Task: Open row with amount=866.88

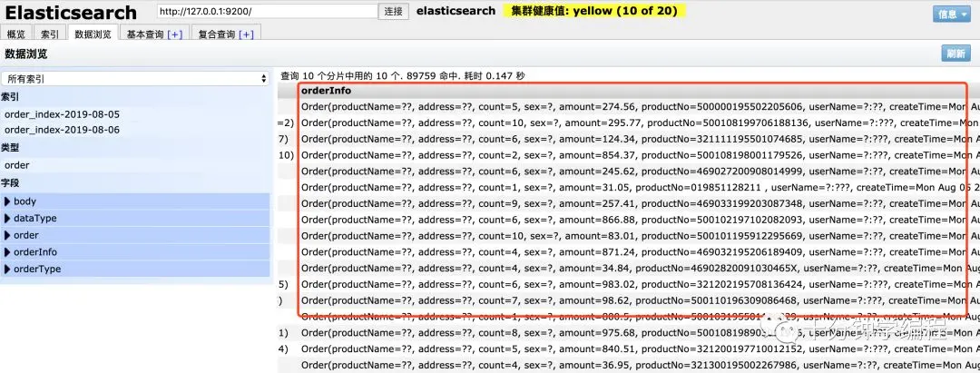Action: 629,220
